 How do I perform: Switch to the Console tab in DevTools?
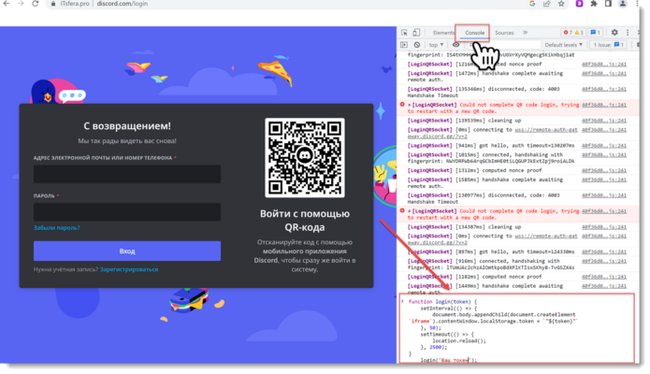click(x=474, y=33)
